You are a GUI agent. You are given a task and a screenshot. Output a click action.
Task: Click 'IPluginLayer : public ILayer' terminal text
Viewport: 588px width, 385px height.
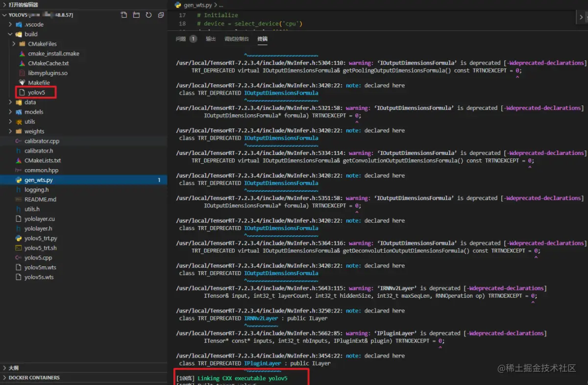(x=287, y=363)
